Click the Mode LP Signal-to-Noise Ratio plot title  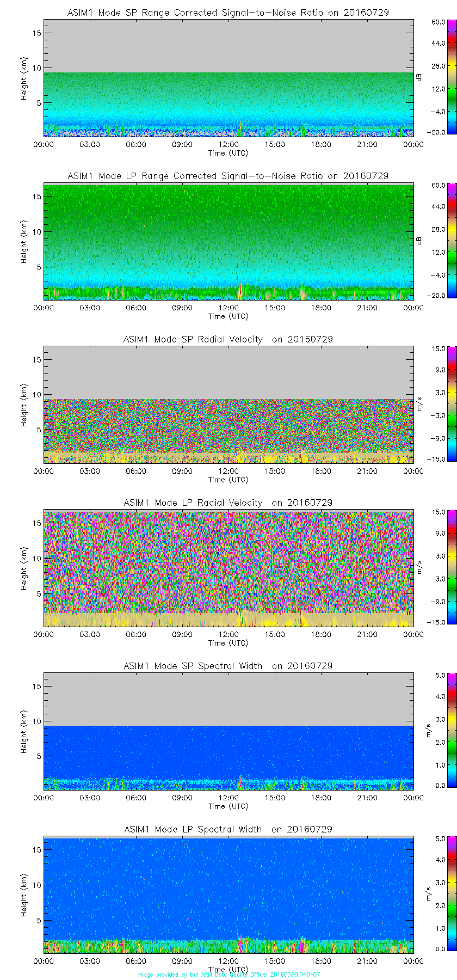pos(228,176)
